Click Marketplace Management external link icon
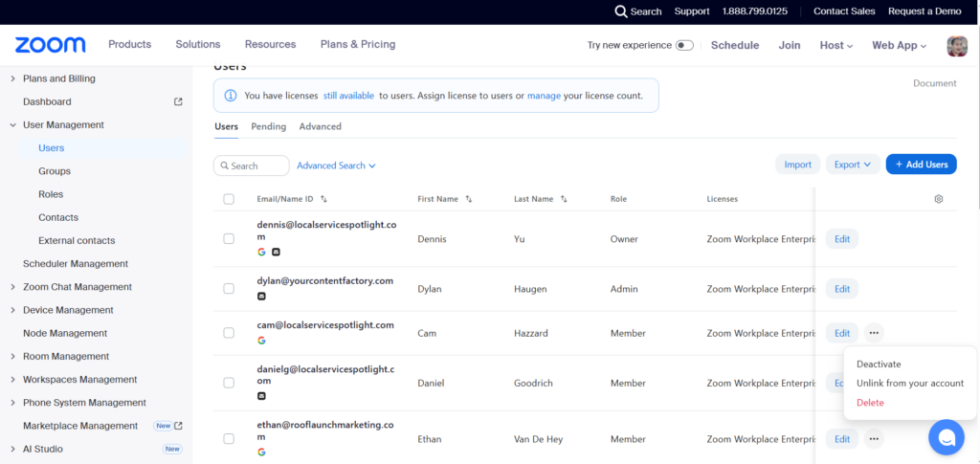This screenshot has width=980, height=464. point(179,426)
